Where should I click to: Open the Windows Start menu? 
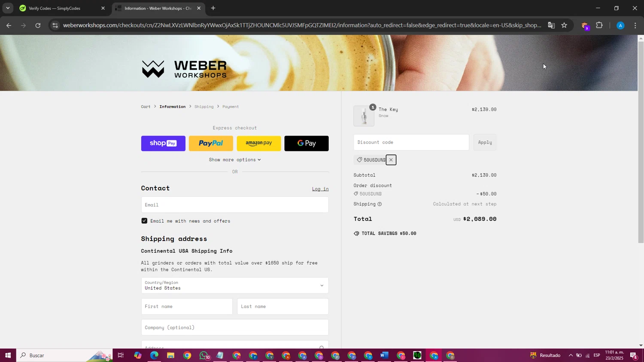8,355
